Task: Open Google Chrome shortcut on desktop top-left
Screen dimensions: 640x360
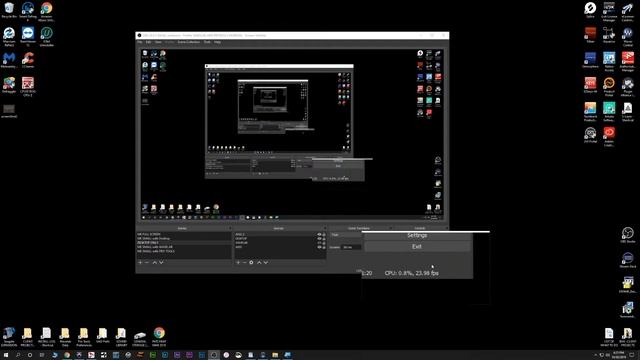Action: click(47, 11)
